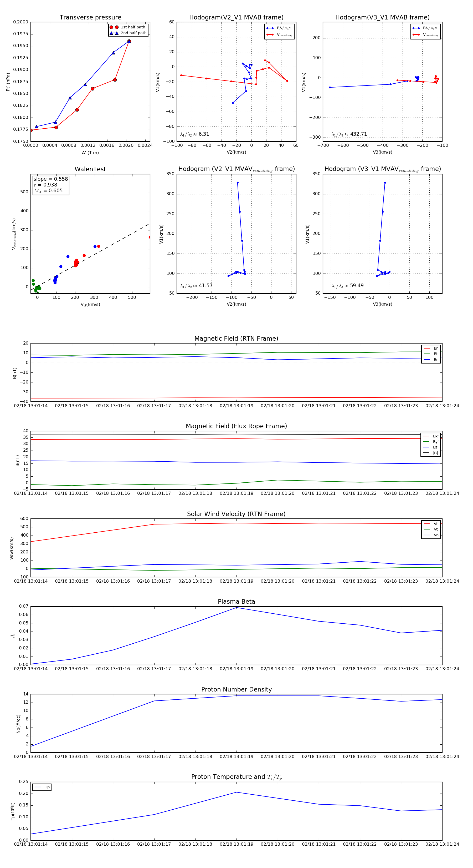Click the "Hodogram (V2_V1 MVAV remaining frame)" title
Viewport: 473px width, 868px height.
point(236,169)
